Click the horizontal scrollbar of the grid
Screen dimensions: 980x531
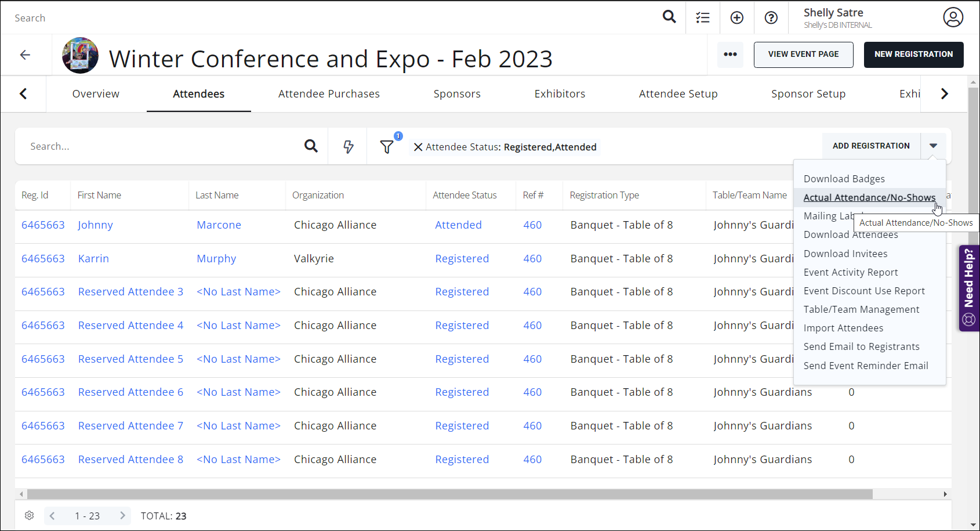coord(449,494)
